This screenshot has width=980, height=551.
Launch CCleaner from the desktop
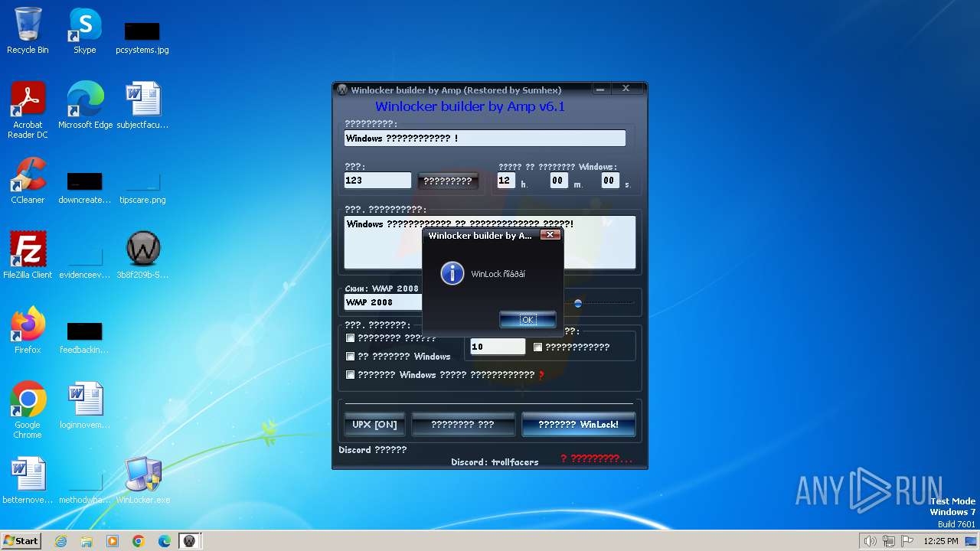[28, 181]
